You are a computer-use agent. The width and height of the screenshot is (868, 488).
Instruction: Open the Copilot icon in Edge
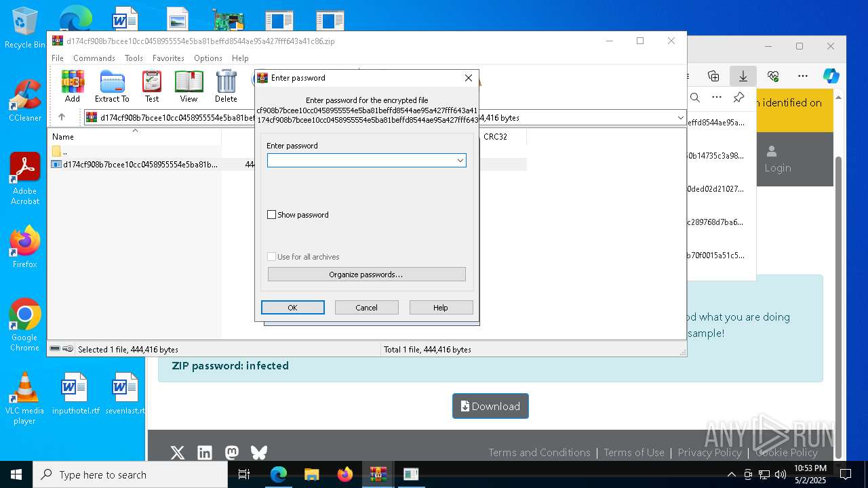coord(831,76)
